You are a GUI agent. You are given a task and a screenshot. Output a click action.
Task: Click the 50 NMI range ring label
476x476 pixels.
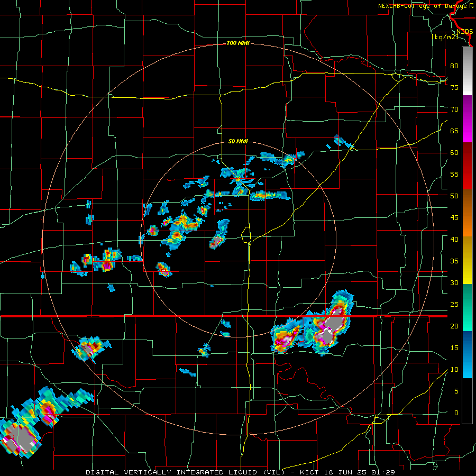pyautogui.click(x=238, y=141)
